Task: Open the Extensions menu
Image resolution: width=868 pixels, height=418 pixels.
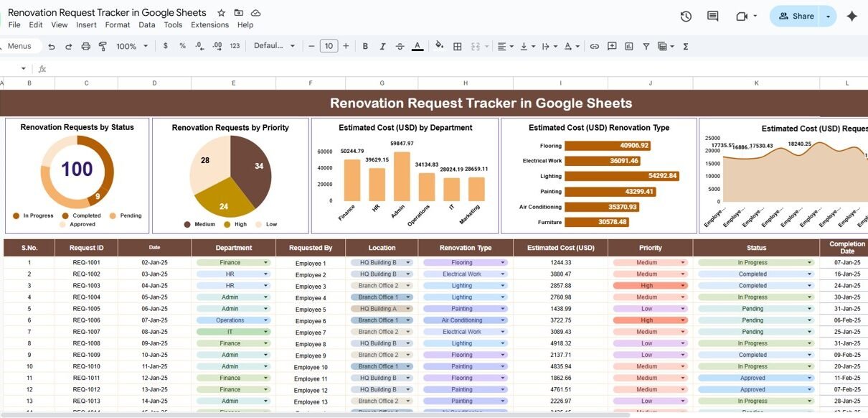Action: (209, 24)
